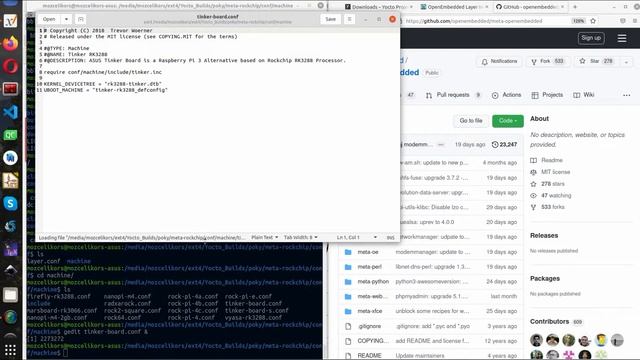This screenshot has width=640, height=360.
Task: Click the new document icon in gedit
Action: coord(81,19)
